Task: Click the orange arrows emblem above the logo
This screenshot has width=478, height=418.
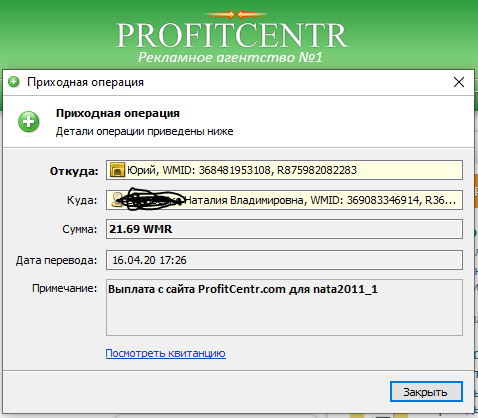Action: 236,14
